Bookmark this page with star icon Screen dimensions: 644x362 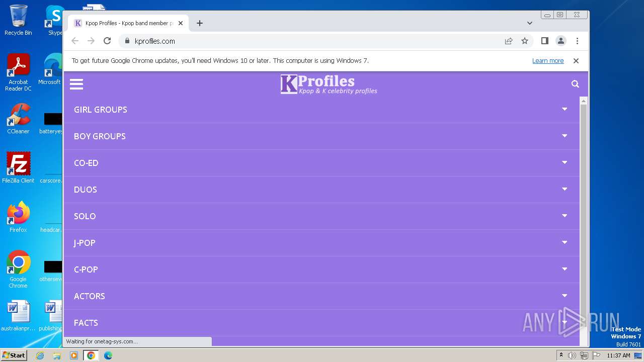[525, 41]
